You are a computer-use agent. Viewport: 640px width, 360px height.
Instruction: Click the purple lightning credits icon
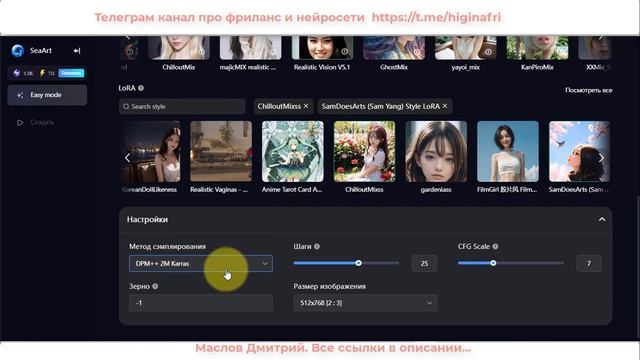[16, 73]
